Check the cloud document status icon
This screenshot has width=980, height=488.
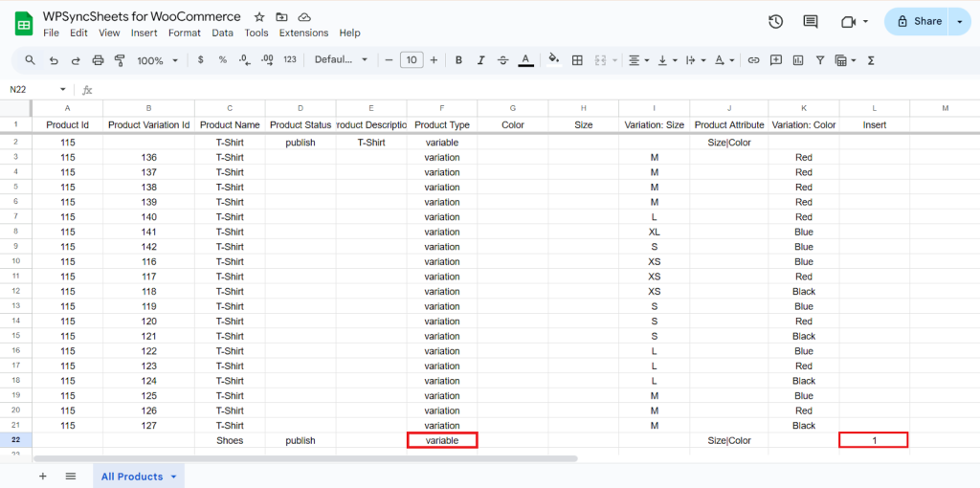[x=304, y=17]
